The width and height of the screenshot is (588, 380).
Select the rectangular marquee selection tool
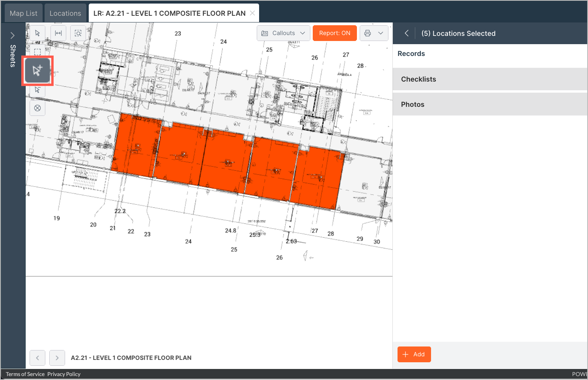(37, 52)
